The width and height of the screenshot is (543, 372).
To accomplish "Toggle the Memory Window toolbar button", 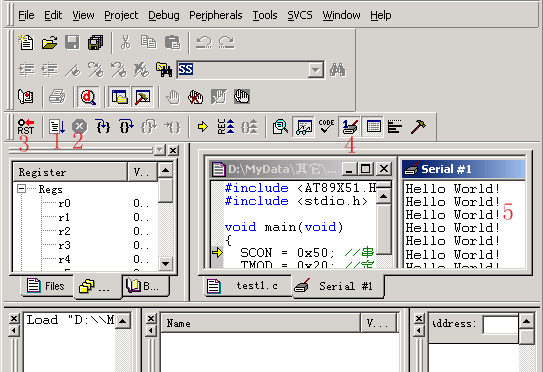I will [373, 126].
